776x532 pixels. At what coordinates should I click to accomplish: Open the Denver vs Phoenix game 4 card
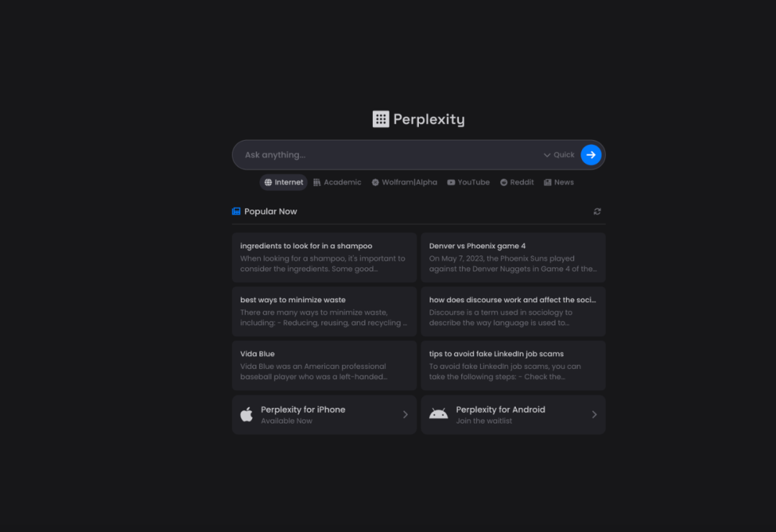(513, 258)
